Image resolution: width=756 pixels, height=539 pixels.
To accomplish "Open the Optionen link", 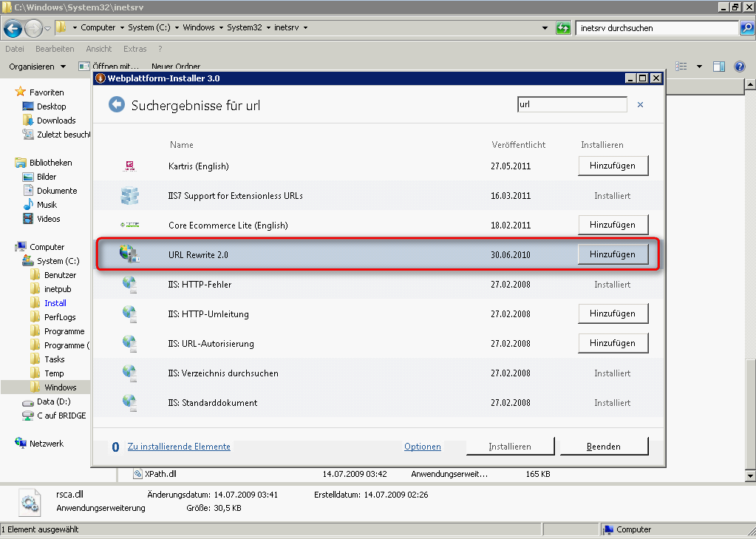I will pos(423,447).
